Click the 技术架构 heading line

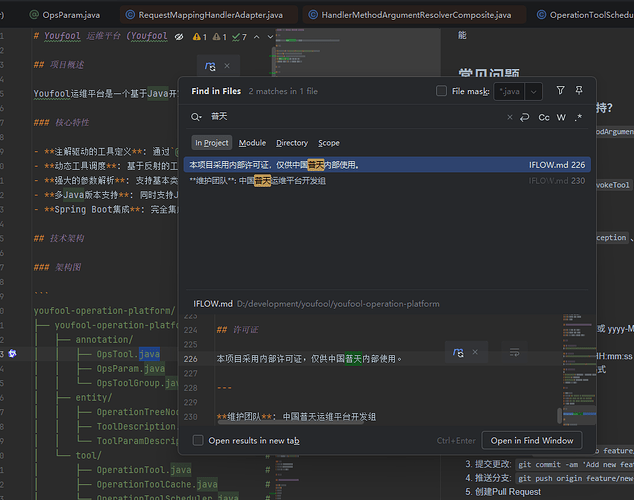coord(59,238)
